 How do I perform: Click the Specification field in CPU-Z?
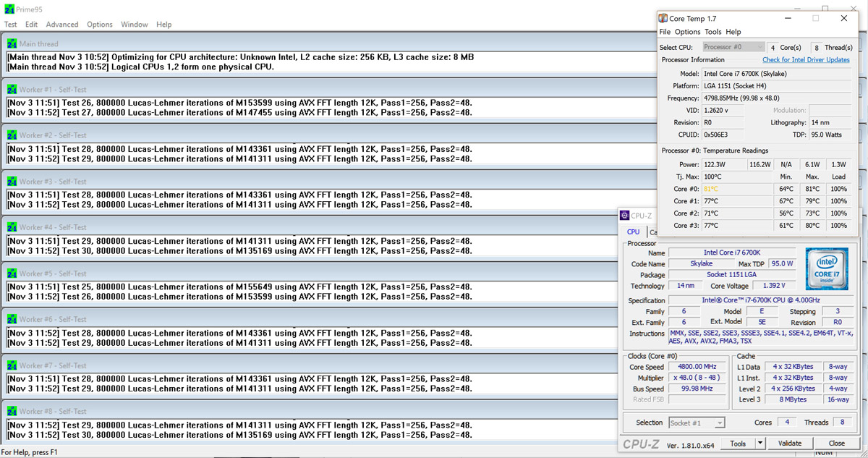coord(761,300)
